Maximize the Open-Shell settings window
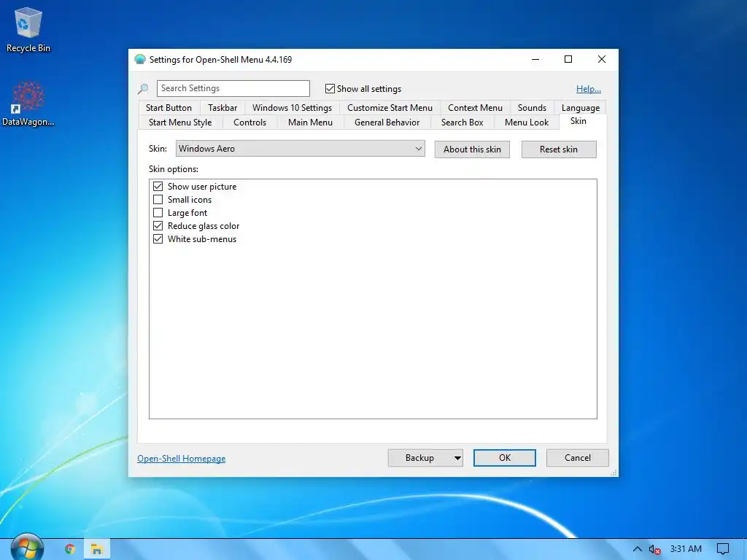This screenshot has width=747, height=560. coord(568,59)
